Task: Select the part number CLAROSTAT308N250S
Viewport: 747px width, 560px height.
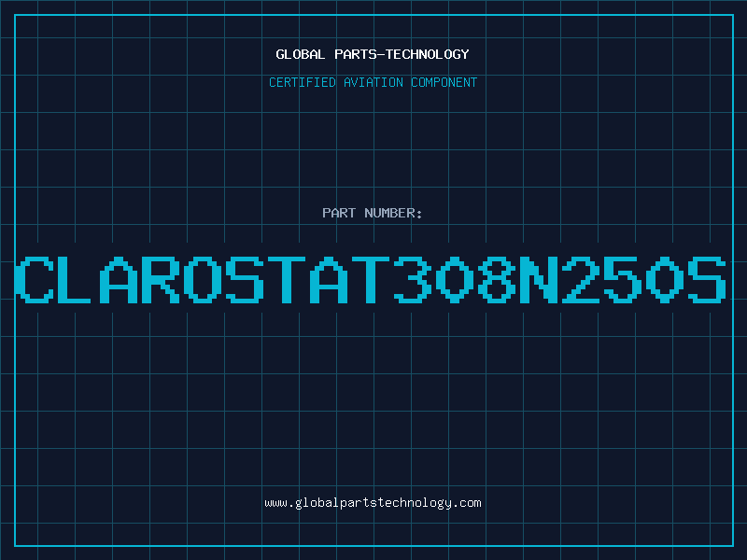Action: (x=371, y=279)
